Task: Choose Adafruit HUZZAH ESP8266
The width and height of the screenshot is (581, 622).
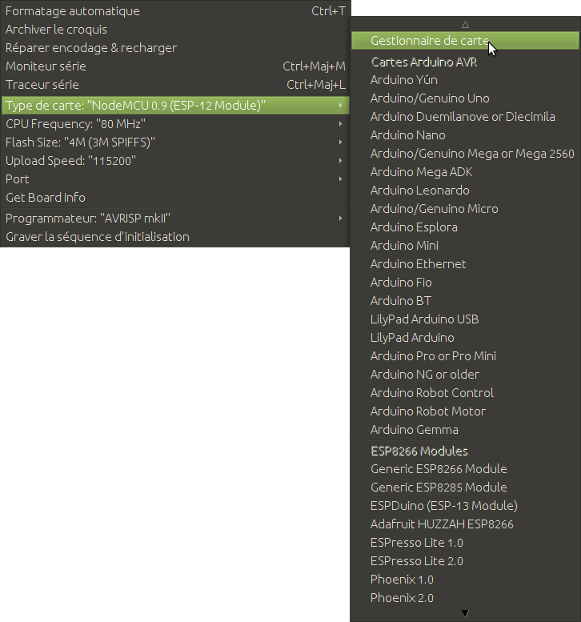Action: (x=465, y=524)
